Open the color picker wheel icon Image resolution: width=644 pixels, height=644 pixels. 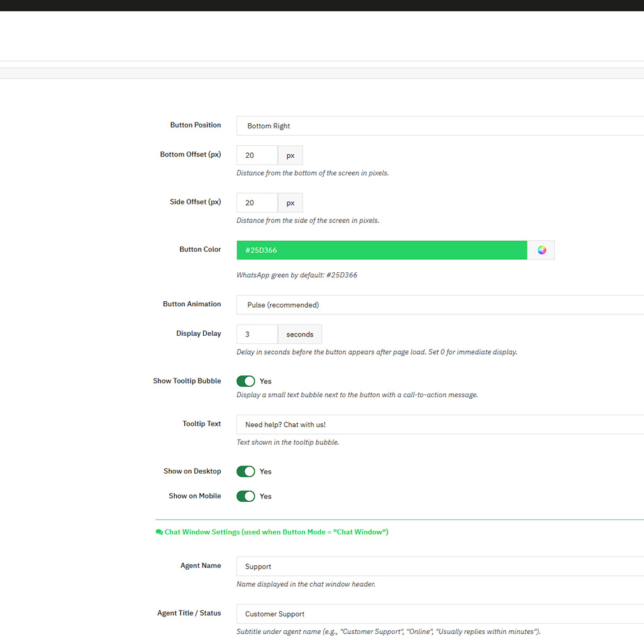[541, 250]
